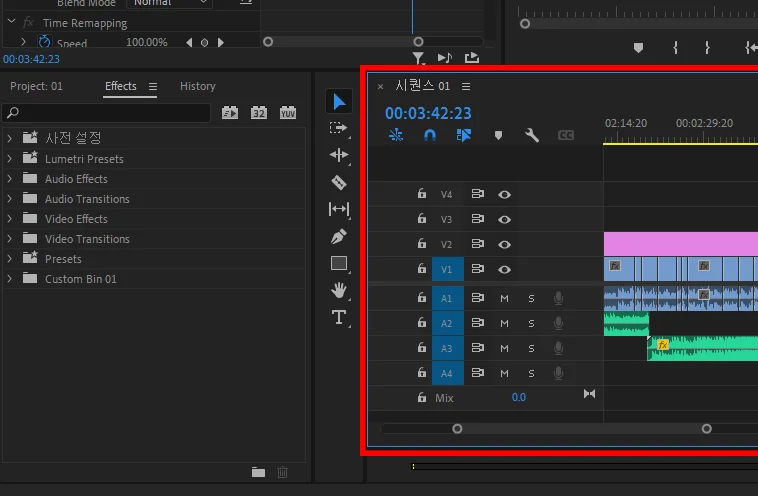Toggle Speed stopwatch animation
This screenshot has height=496, width=758.
pos(44,42)
